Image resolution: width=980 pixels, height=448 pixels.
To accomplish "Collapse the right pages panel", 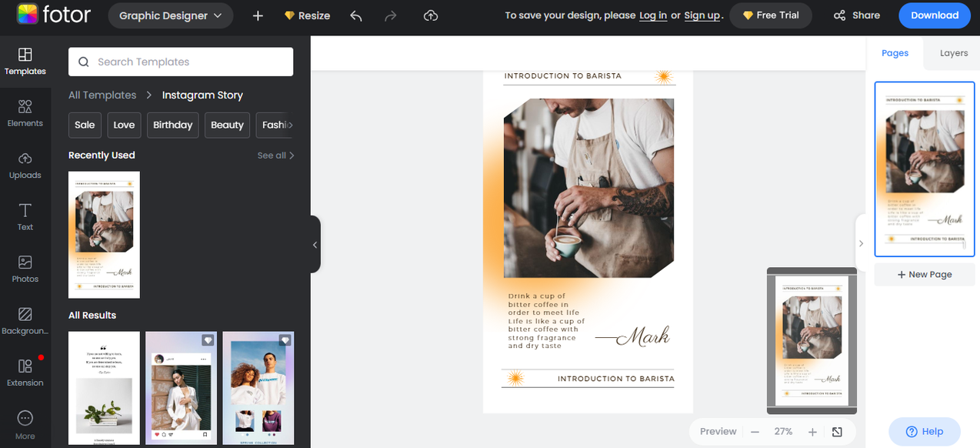I will click(861, 243).
